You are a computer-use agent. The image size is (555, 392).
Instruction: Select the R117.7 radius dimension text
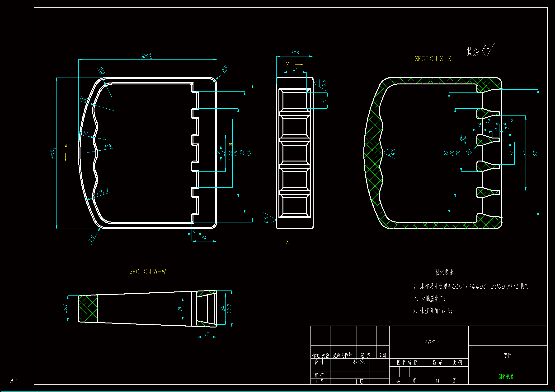click(102, 192)
